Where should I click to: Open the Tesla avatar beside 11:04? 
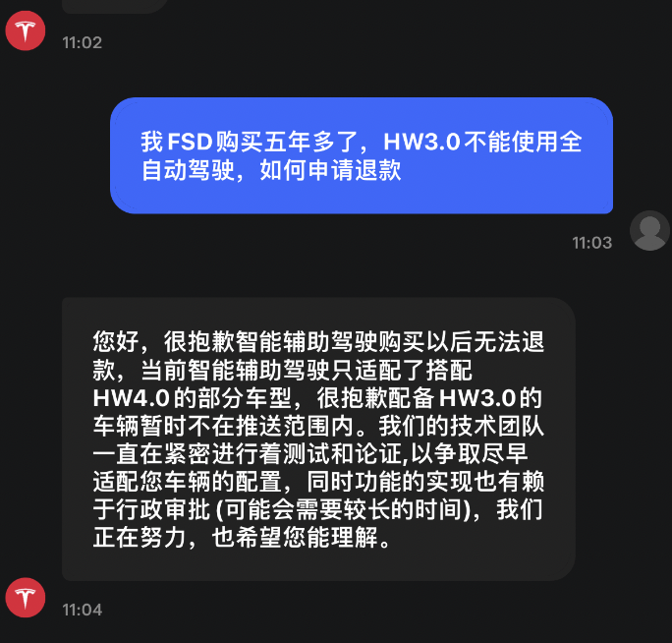pyautogui.click(x=26, y=598)
